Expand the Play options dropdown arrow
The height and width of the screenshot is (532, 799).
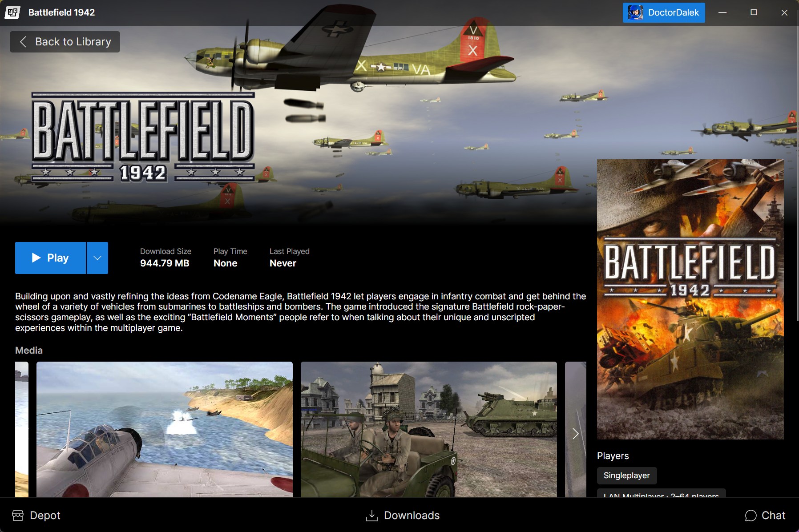[97, 258]
